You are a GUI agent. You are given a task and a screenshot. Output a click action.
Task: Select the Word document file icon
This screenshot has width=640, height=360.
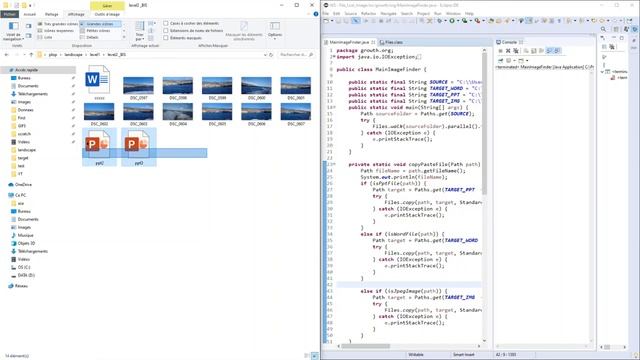[98, 81]
